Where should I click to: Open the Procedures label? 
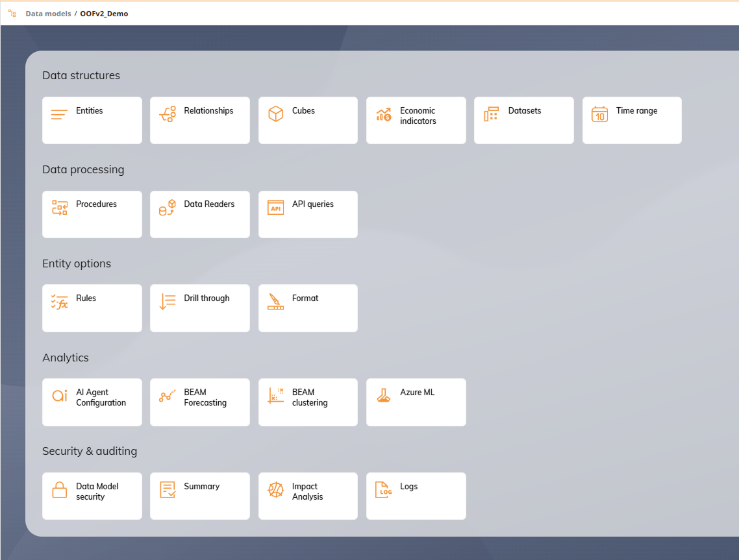pos(96,204)
